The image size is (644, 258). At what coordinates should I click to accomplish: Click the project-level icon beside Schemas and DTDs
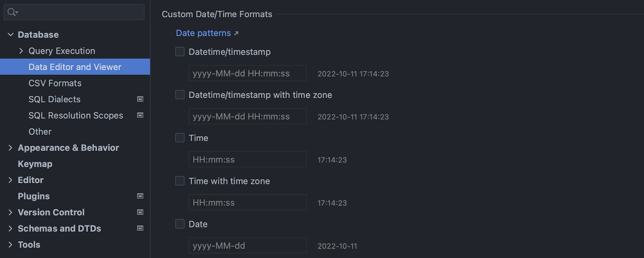coord(140,228)
